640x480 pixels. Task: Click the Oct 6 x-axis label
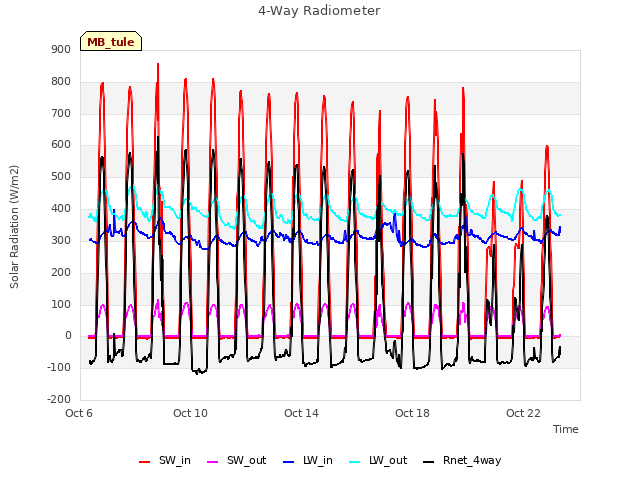[79, 413]
